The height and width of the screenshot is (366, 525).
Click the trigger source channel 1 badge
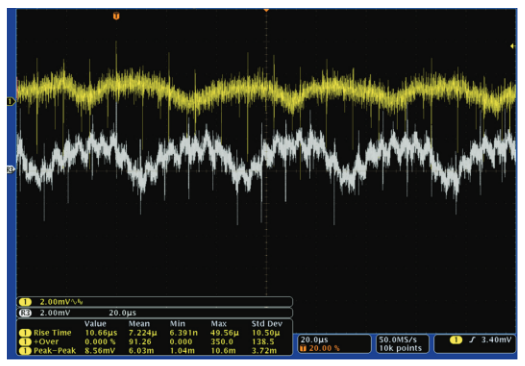[455, 340]
